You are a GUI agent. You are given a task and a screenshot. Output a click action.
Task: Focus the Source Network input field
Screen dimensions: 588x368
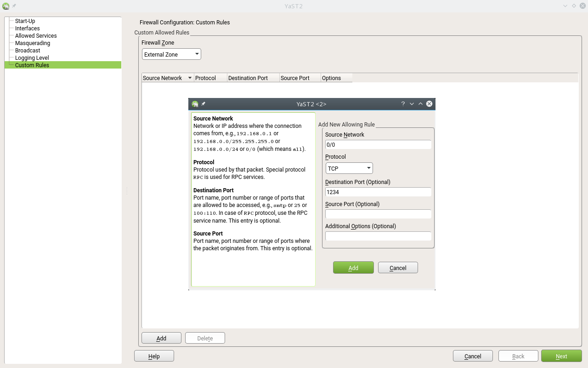(378, 144)
